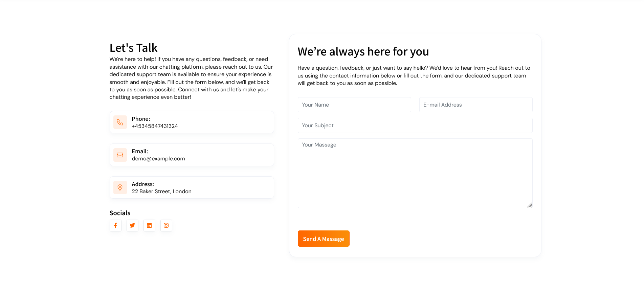644x291 pixels.
Task: Open the Facebook social link
Action: pos(115,225)
